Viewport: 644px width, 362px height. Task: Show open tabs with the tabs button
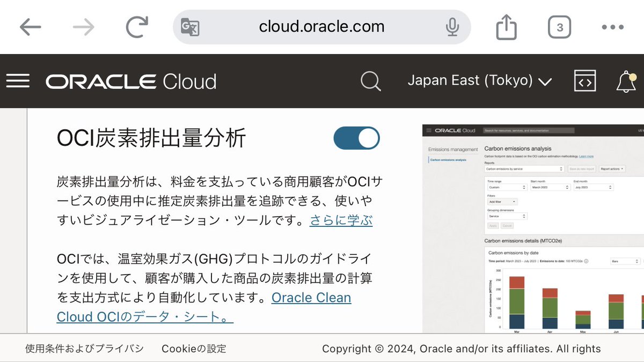(x=560, y=27)
